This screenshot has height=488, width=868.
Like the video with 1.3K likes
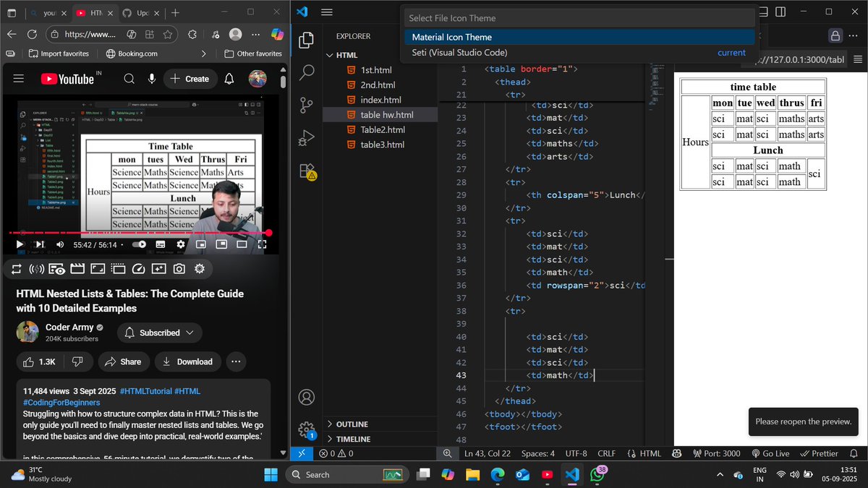pyautogui.click(x=39, y=361)
